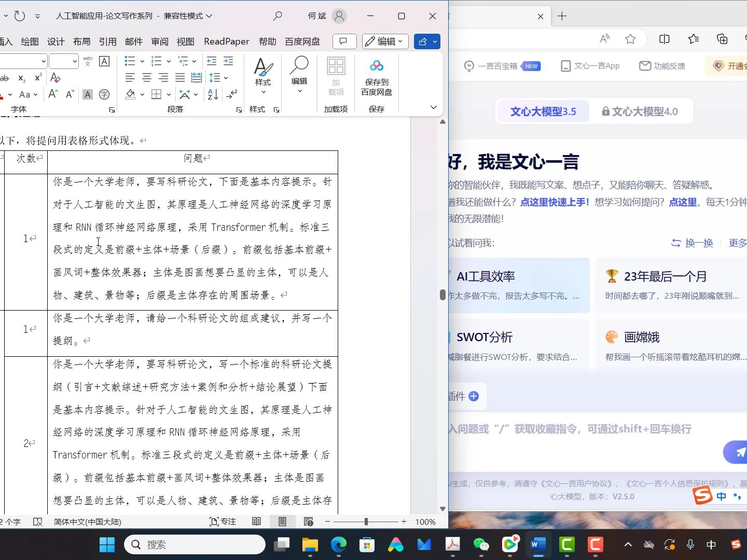
Task: Open the 一言百宝箱 link
Action: click(502, 66)
